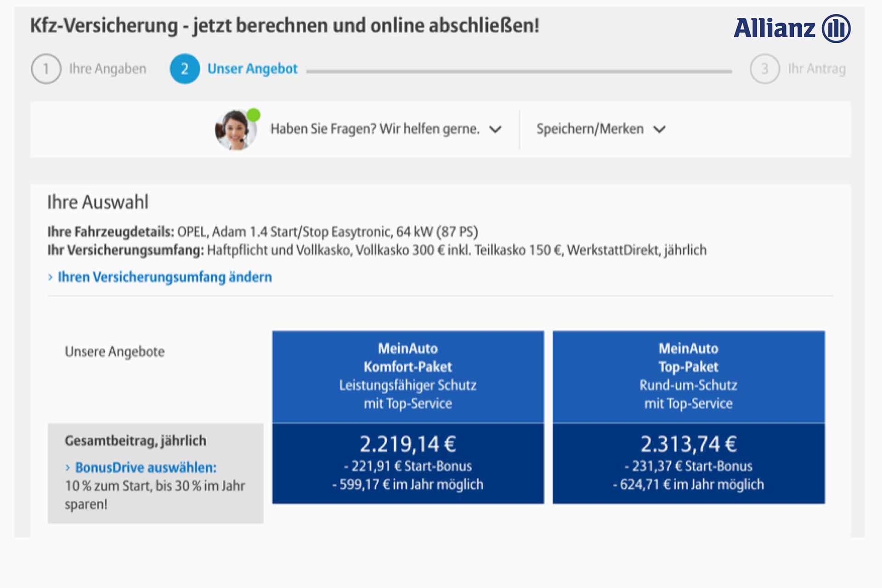
Task: Select the 'Unser Angebot' step label
Action: (252, 69)
